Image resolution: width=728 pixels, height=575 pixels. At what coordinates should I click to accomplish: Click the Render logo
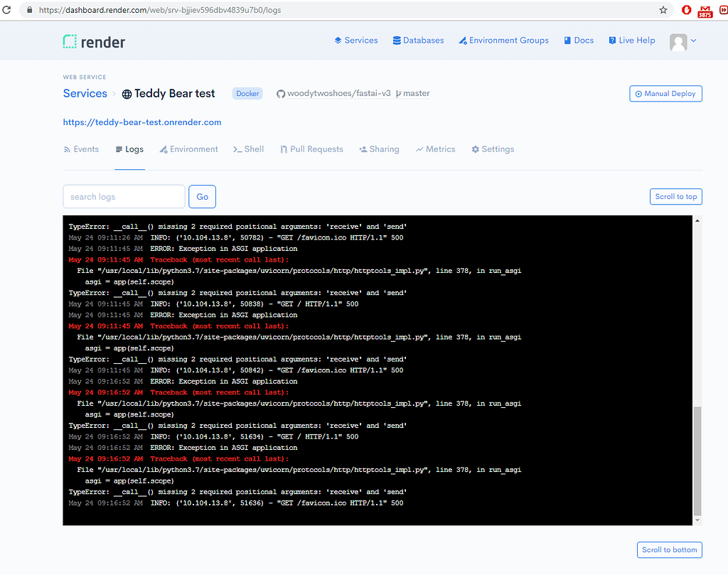click(93, 41)
